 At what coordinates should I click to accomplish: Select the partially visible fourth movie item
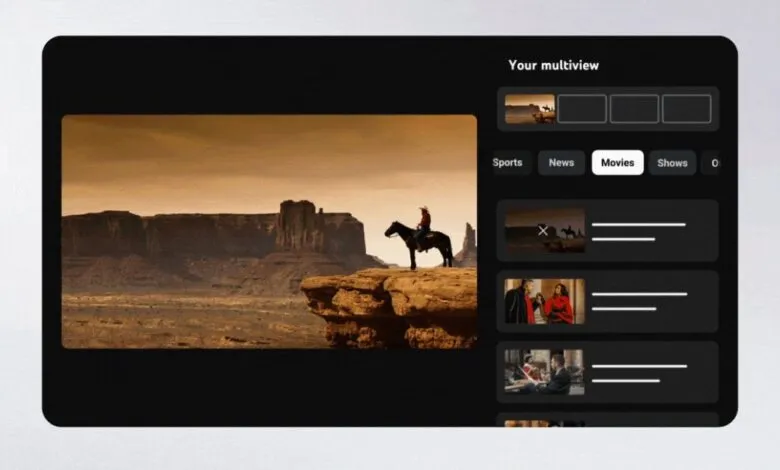[607, 420]
